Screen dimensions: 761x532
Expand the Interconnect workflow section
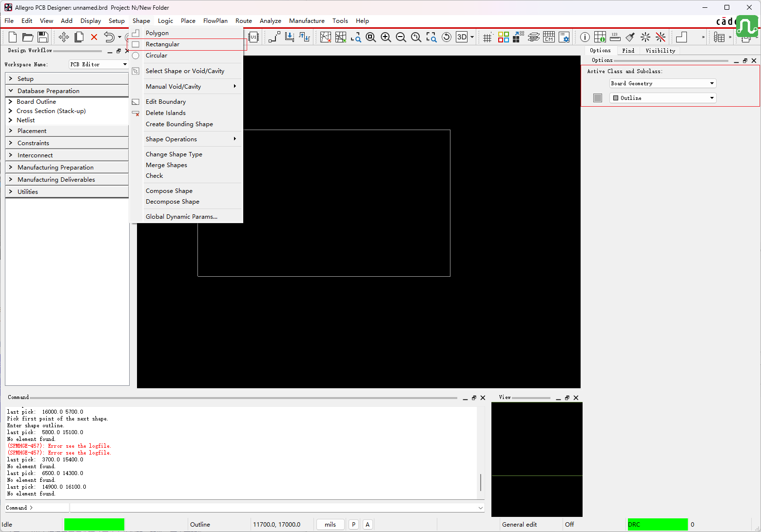(x=67, y=155)
